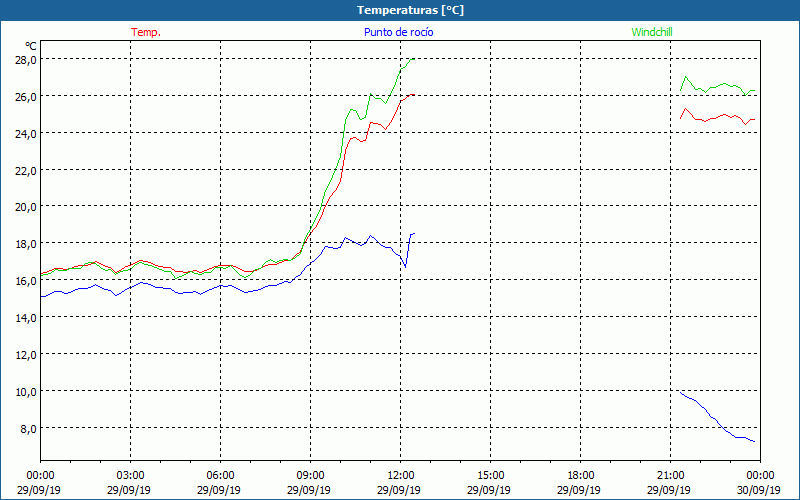Click the 'Temp.' red legend label

[146, 32]
